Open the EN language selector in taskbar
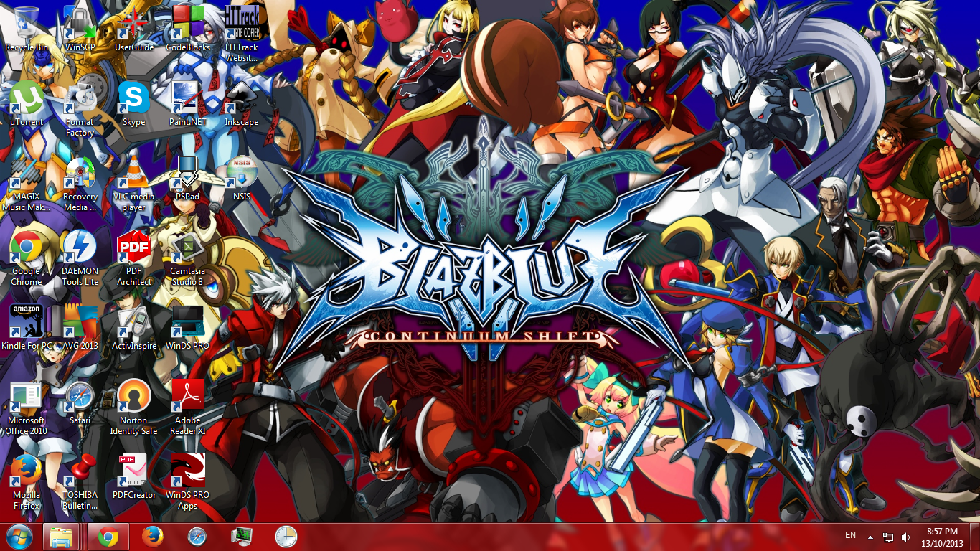The image size is (980, 551). (x=850, y=535)
